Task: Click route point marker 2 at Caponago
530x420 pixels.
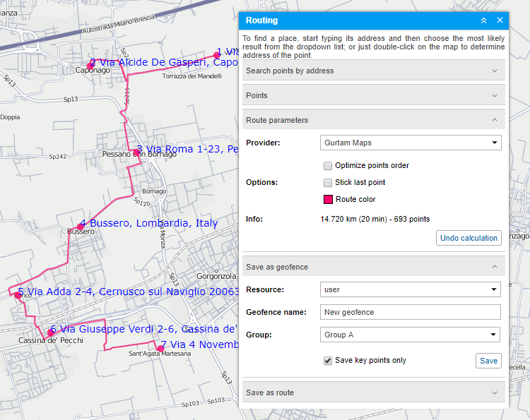Action: click(x=90, y=66)
